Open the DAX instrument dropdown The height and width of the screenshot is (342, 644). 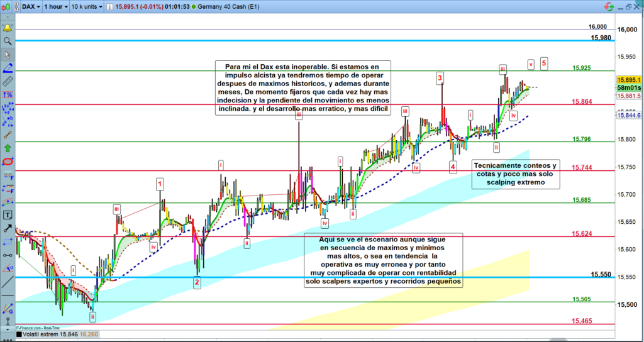(31, 7)
